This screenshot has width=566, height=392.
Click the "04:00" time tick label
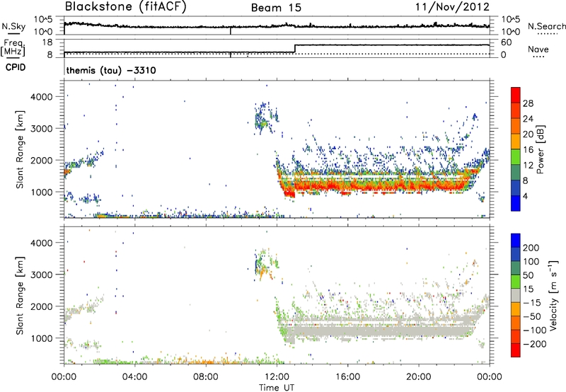click(134, 377)
